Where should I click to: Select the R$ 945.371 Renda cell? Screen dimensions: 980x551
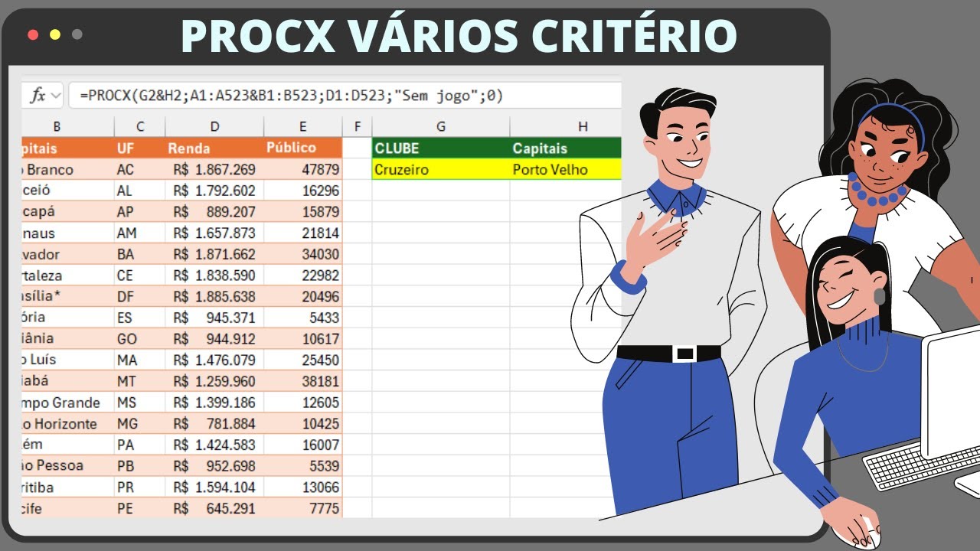tap(214, 318)
